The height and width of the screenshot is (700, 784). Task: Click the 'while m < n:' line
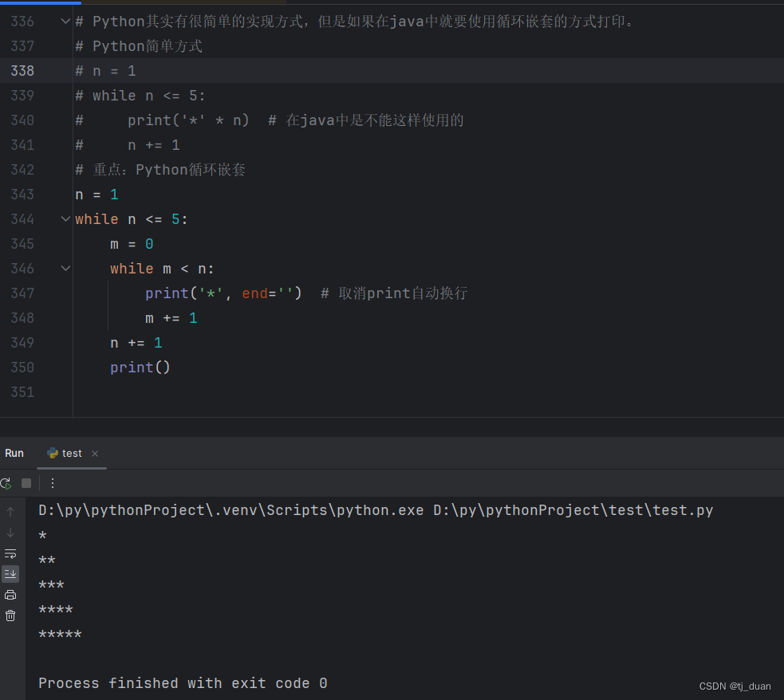coord(162,269)
